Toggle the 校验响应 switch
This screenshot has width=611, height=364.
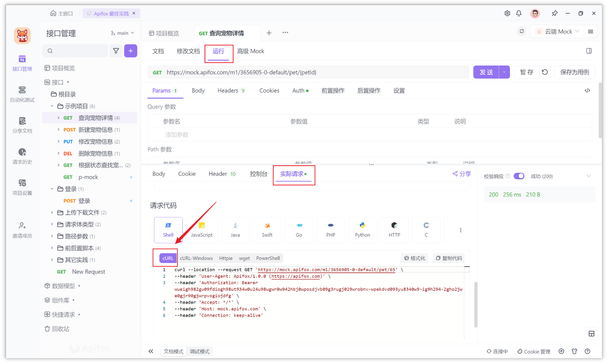pyautogui.click(x=519, y=176)
